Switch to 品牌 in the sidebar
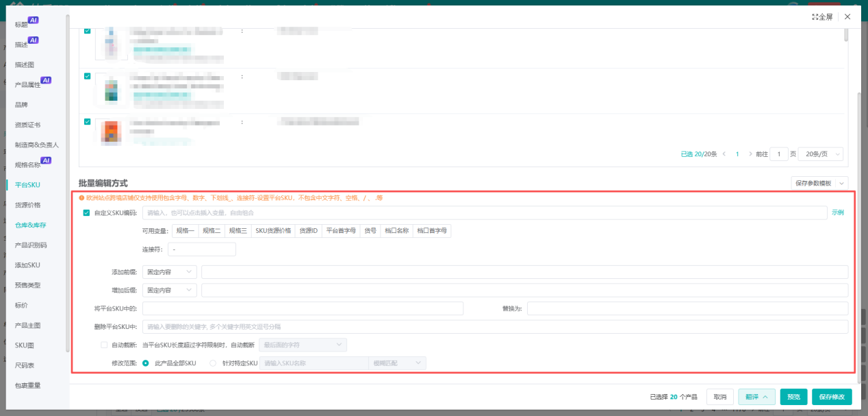The width and height of the screenshot is (868, 416). coord(22,105)
